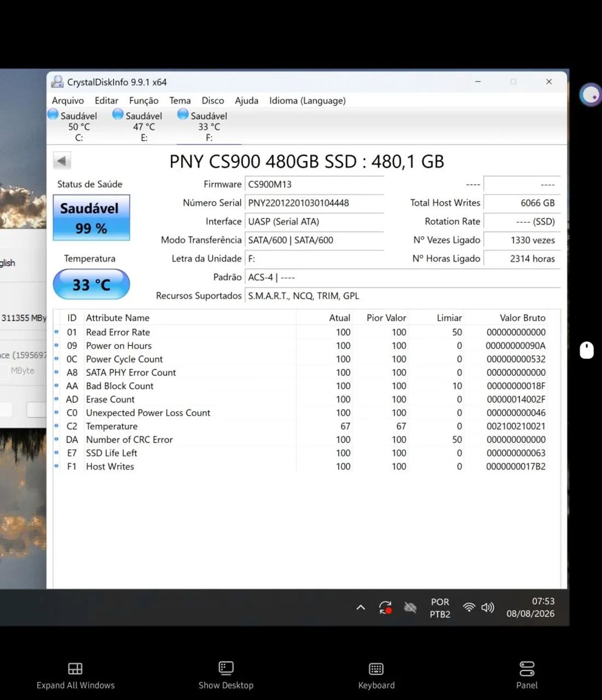The height and width of the screenshot is (700, 602).
Task: Open the Função menu
Action: (x=144, y=101)
